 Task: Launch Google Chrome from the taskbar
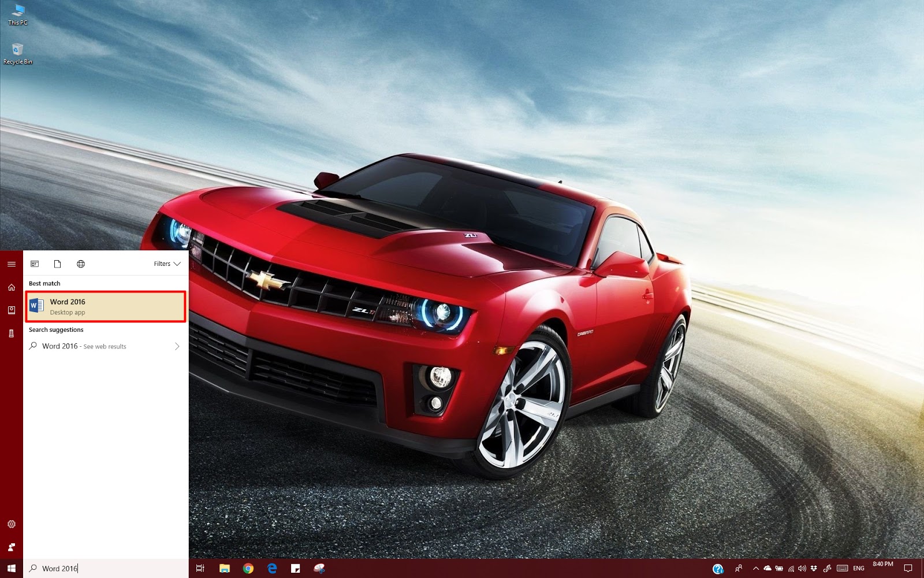248,568
